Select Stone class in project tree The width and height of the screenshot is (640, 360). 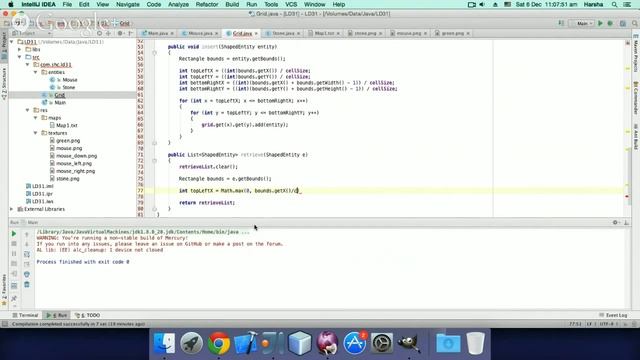[x=62, y=87]
